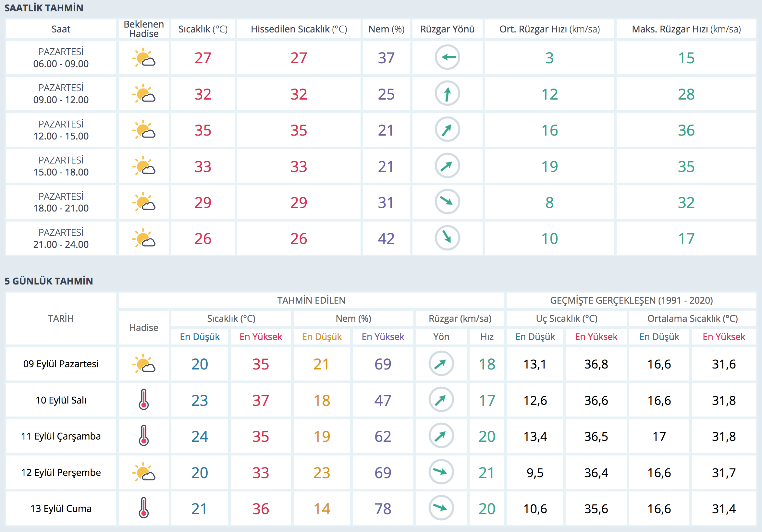Click the thermometer icon for 11 Eylül Çarşamba

(x=144, y=435)
